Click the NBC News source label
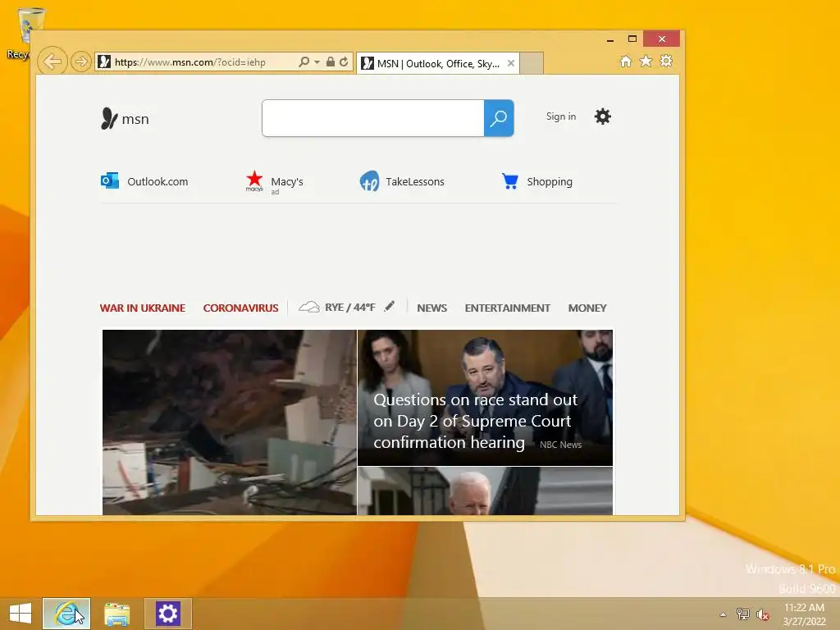The image size is (840, 630). [560, 445]
